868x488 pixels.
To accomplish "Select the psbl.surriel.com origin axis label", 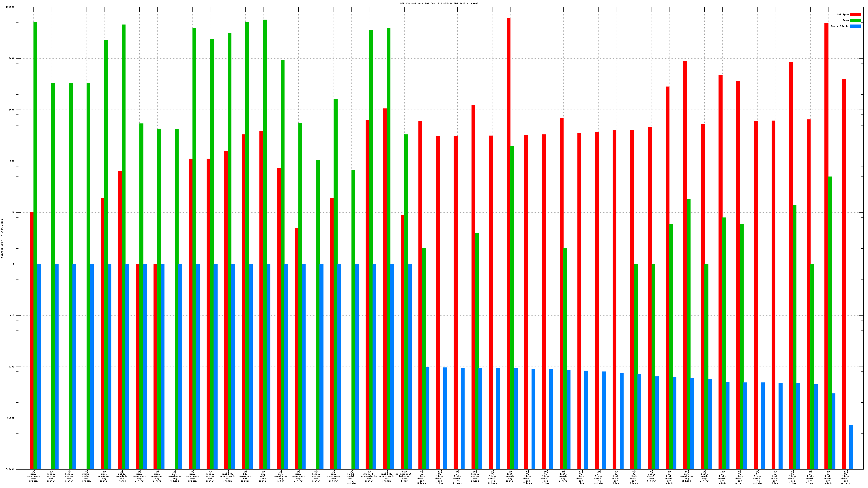I will pos(122,476).
